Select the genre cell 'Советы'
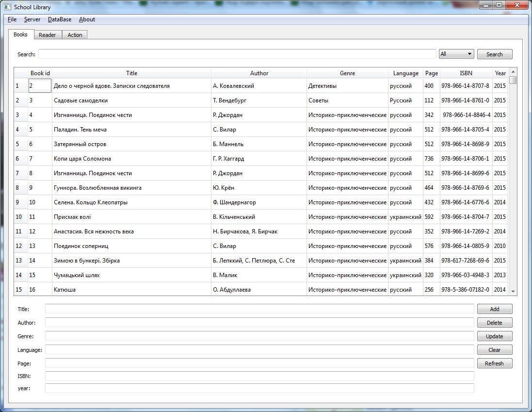532x412 pixels. click(347, 100)
